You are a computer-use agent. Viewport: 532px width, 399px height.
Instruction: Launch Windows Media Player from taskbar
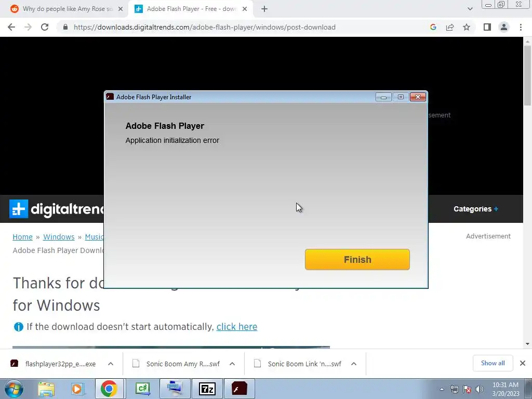pos(77,389)
